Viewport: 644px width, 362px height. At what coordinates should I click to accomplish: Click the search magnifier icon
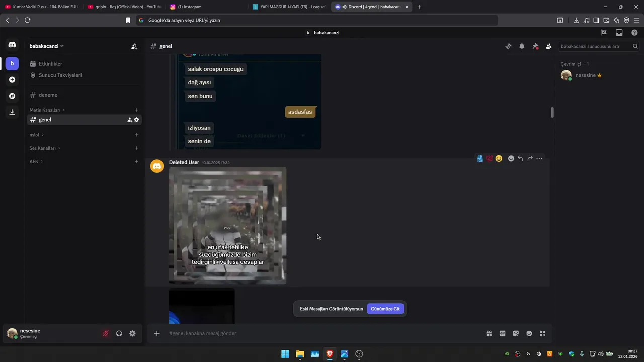635,46
